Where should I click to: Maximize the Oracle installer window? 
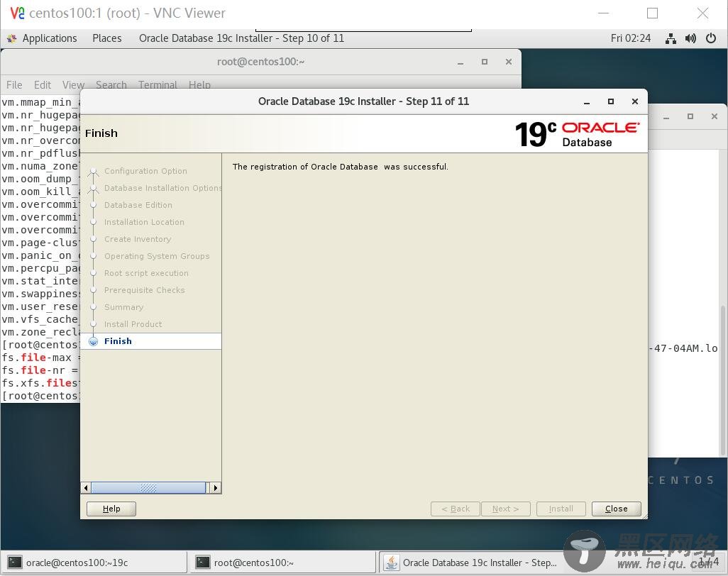611,101
